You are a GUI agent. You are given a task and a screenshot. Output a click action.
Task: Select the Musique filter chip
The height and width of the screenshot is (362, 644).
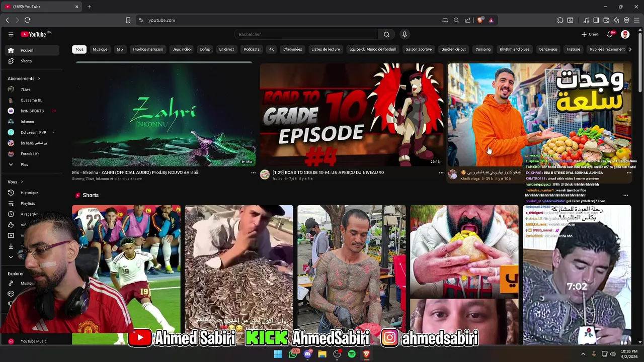pos(100,49)
